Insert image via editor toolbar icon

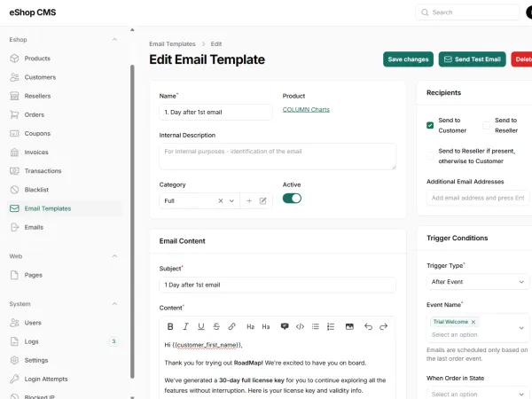pos(348,326)
